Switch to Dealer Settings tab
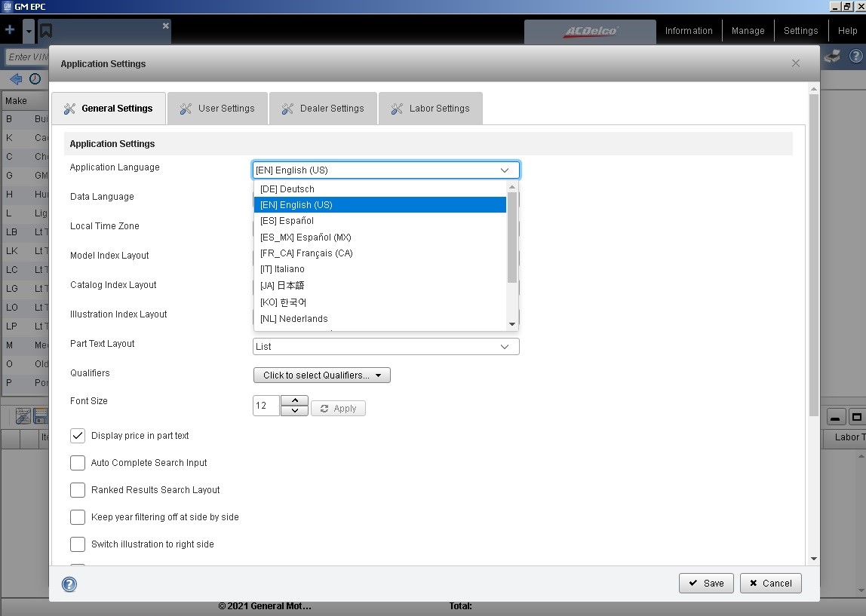The image size is (866, 616). 323,108
